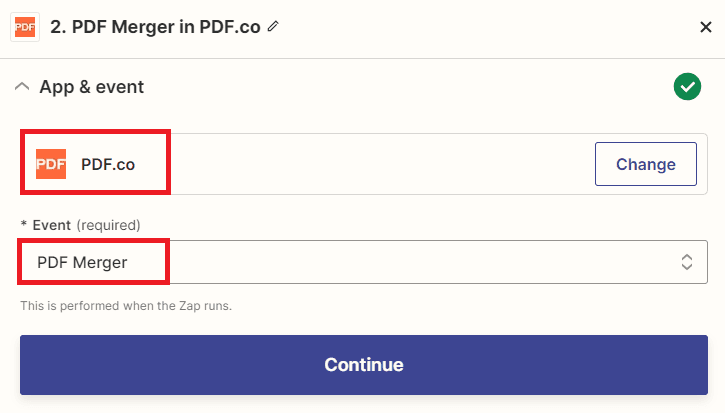Viewport: 725px width, 413px height.
Task: Click the pencil icon to rename step
Action: (x=273, y=27)
